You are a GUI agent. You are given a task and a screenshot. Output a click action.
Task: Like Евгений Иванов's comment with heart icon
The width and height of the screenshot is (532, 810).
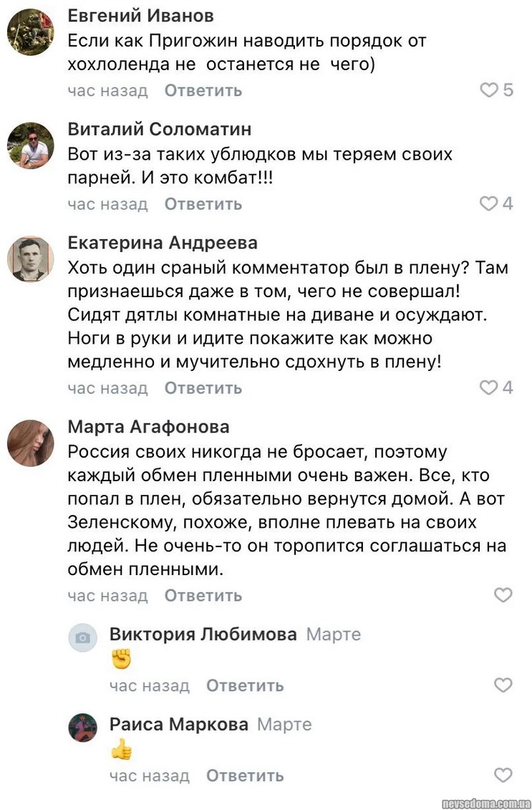point(488,90)
